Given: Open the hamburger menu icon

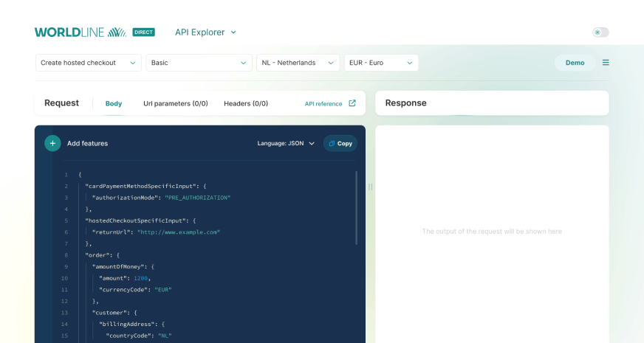Looking at the screenshot, I should pos(606,63).
